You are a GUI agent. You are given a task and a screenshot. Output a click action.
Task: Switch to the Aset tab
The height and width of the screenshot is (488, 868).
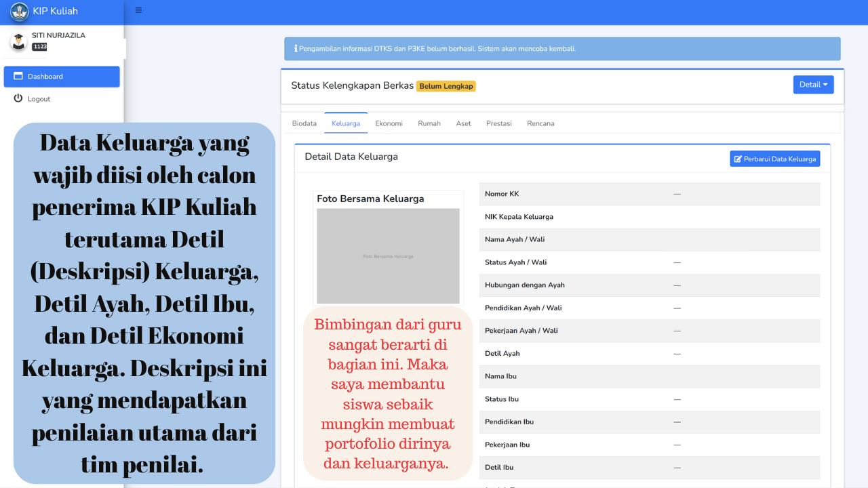[463, 123]
